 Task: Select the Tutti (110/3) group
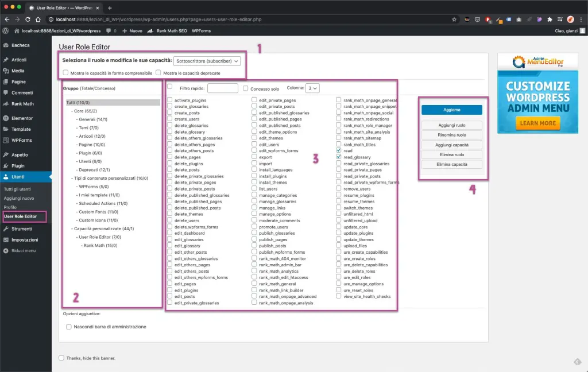click(x=113, y=102)
